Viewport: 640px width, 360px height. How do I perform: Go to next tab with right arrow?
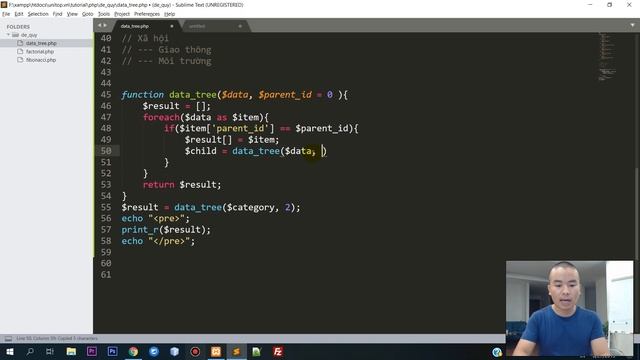click(105, 25)
